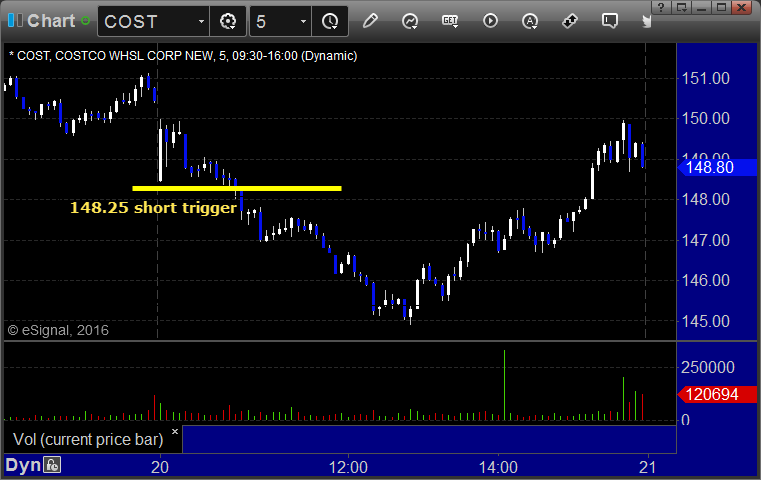The height and width of the screenshot is (480, 761).
Task: Click the Dyn scaling mode label
Action: [23, 465]
